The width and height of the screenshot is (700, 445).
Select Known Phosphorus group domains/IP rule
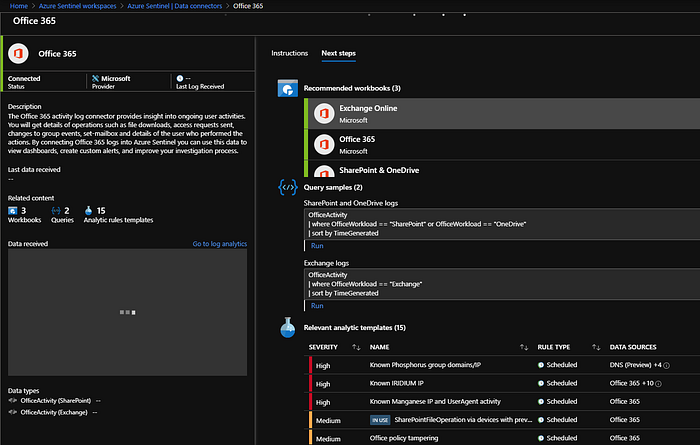click(x=425, y=365)
